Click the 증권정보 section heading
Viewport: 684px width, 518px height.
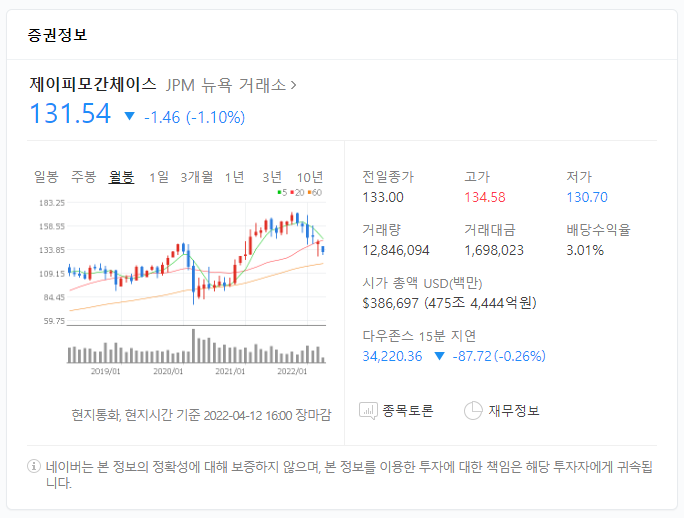pyautogui.click(x=58, y=35)
